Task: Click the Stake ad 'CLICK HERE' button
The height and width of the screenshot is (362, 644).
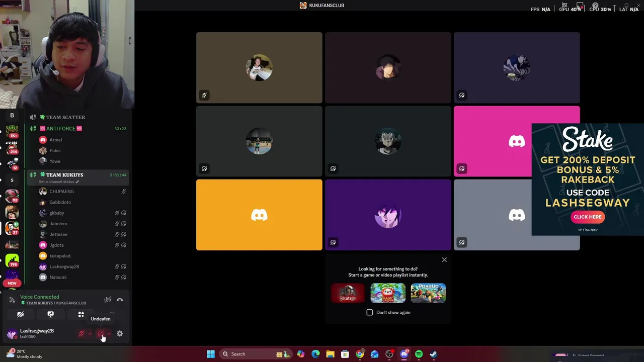Action: point(588,217)
